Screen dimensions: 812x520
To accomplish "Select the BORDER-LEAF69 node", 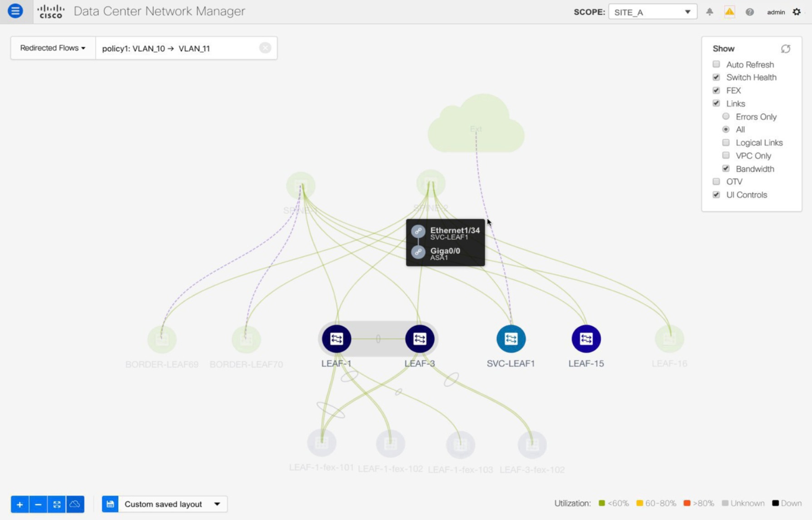I will (162, 339).
